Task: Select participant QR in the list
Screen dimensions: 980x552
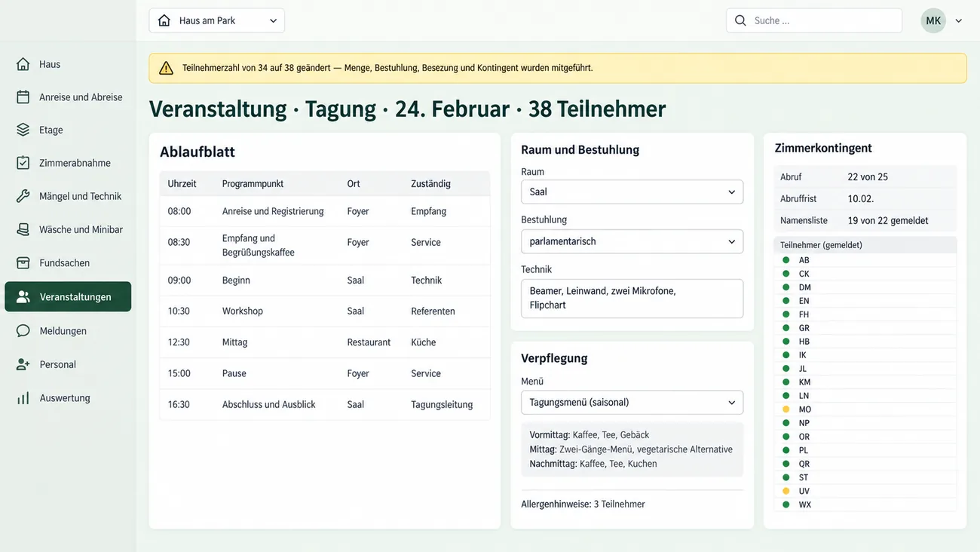Action: point(865,464)
